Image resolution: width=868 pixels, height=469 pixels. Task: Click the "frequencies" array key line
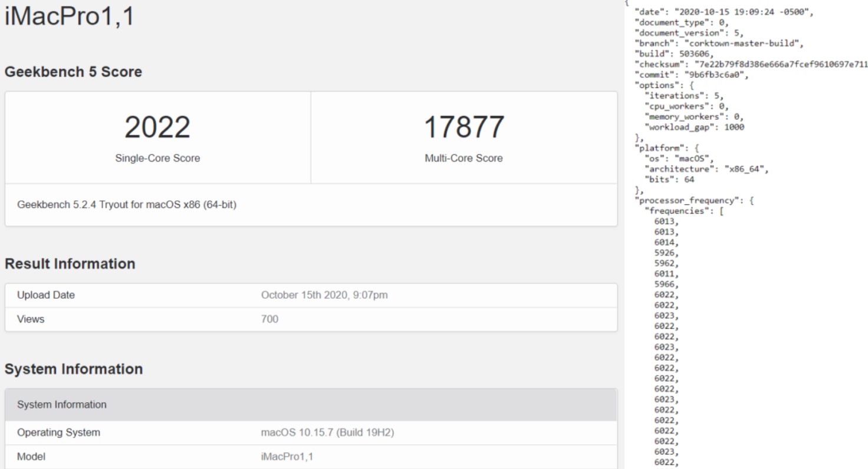click(684, 212)
